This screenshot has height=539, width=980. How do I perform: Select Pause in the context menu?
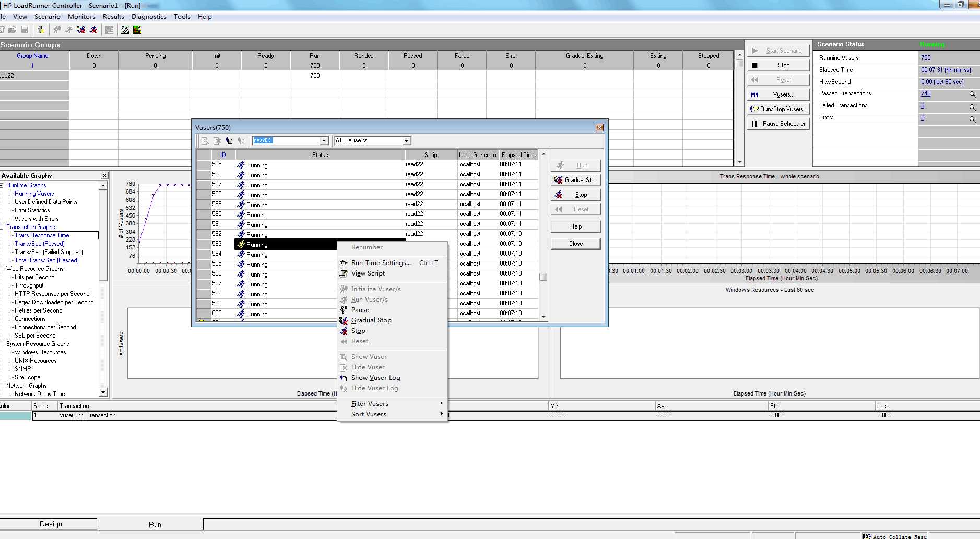pyautogui.click(x=393, y=310)
